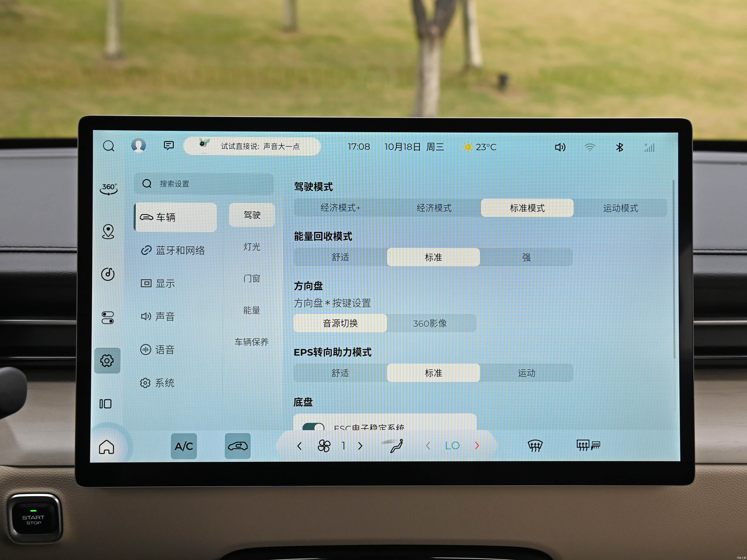Select 运动模式 driving mode
The image size is (747, 560).
click(620, 208)
